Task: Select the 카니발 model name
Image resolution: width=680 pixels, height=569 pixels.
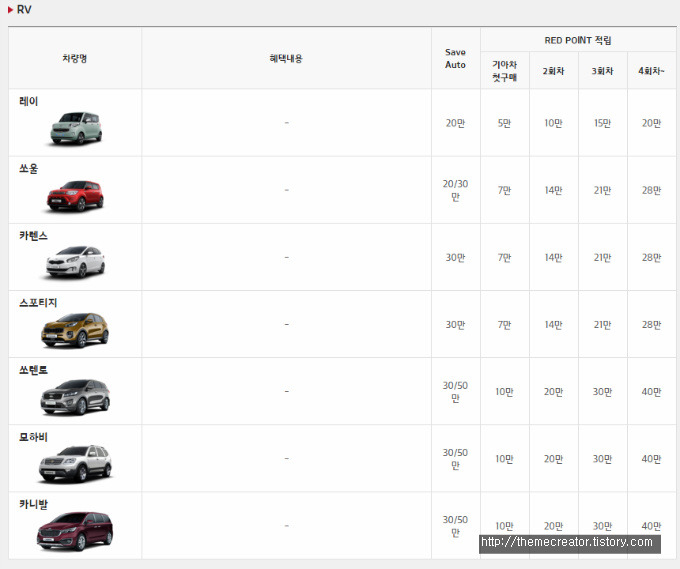Action: click(x=33, y=504)
